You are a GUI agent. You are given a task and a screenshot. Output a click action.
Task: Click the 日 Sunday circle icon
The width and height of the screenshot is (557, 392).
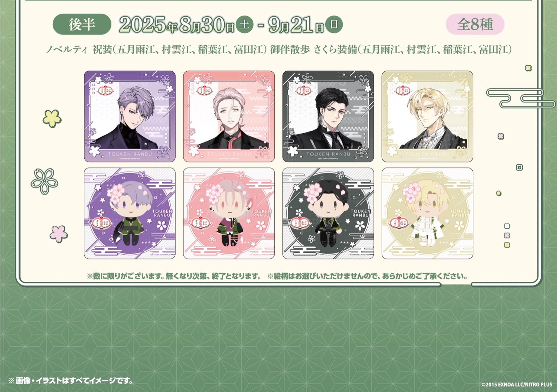(334, 24)
